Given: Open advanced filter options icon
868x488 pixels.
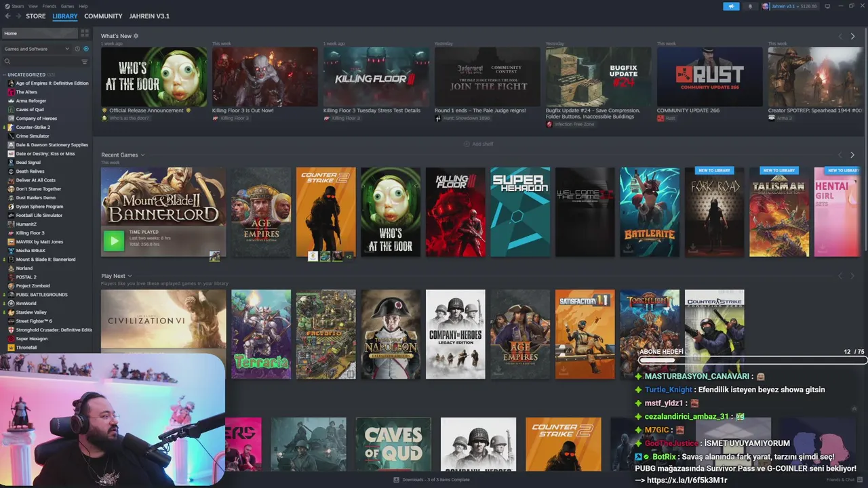Looking at the screenshot, I should coord(85,62).
